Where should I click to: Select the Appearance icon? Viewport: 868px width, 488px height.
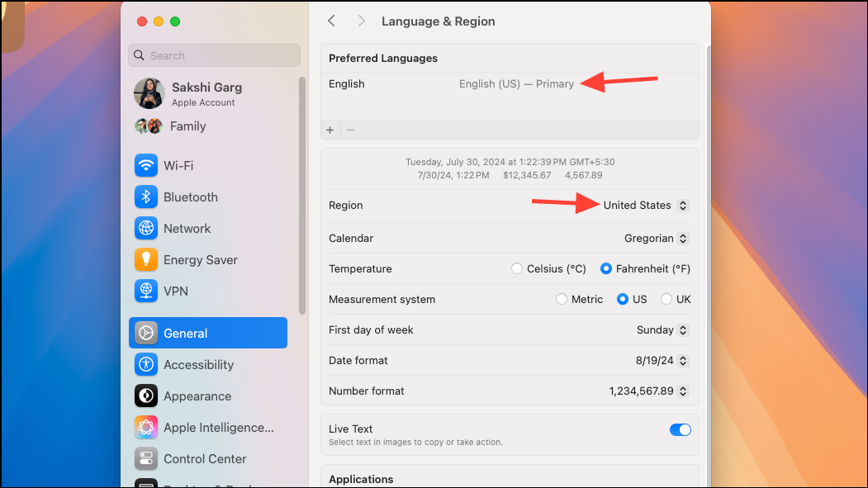pyautogui.click(x=146, y=396)
